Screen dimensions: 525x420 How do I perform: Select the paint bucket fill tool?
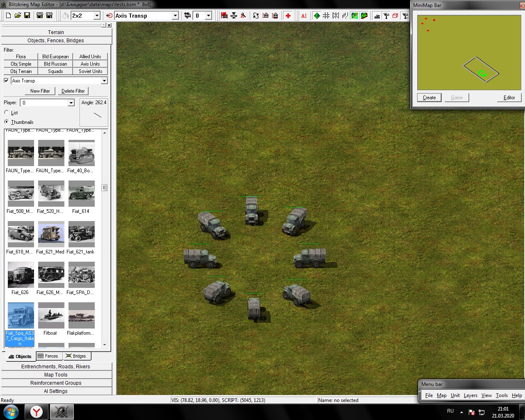65,16
